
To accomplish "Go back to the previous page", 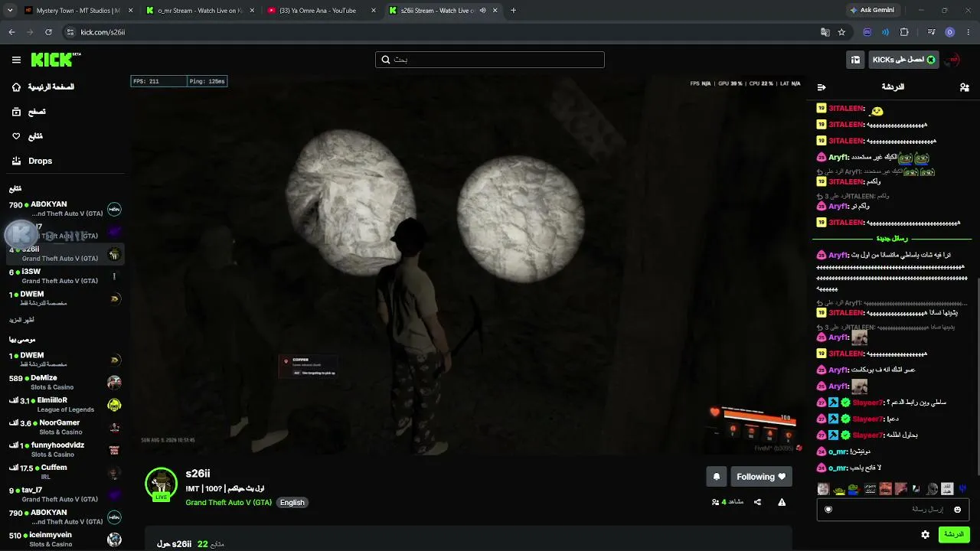I will coord(11,32).
